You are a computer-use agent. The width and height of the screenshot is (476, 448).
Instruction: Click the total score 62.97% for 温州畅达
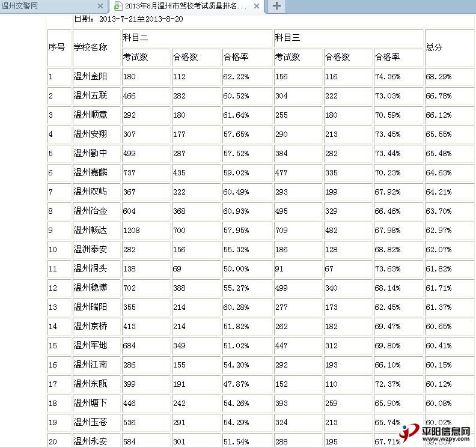(x=439, y=230)
